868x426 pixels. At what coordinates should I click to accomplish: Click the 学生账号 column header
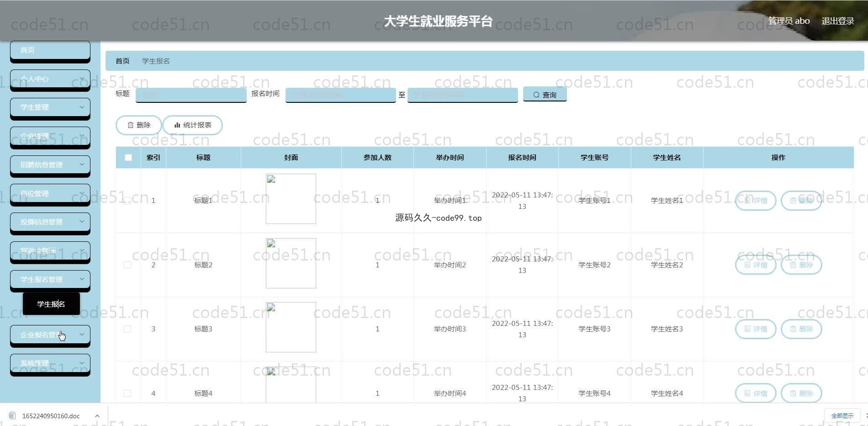594,157
